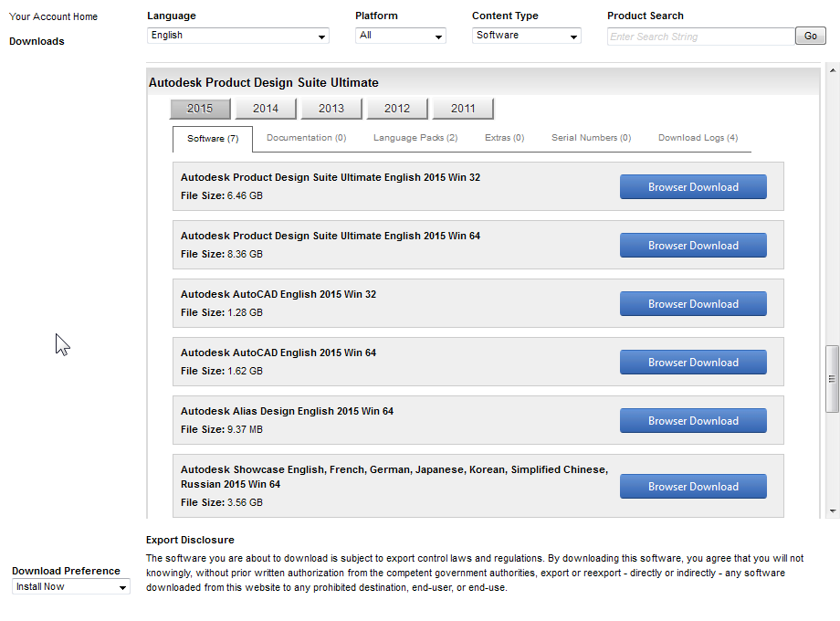Open the Documentation (0) tab
840x621 pixels.
[x=306, y=138]
